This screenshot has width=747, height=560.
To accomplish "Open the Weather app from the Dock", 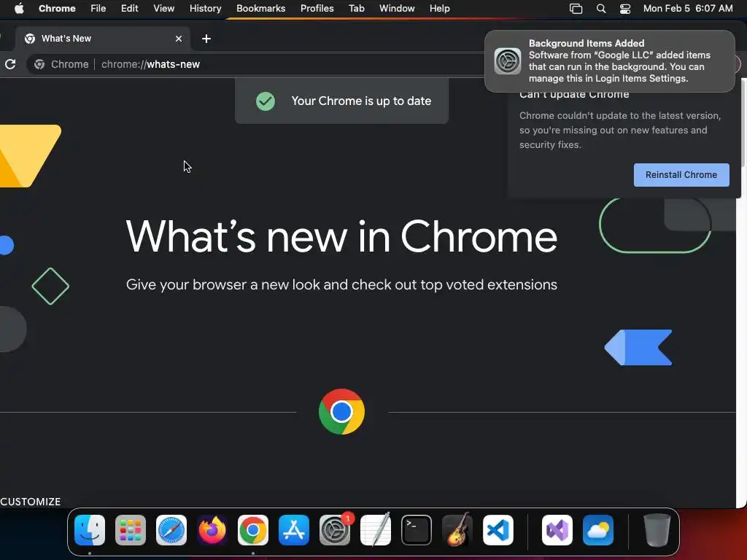I will pos(598,530).
